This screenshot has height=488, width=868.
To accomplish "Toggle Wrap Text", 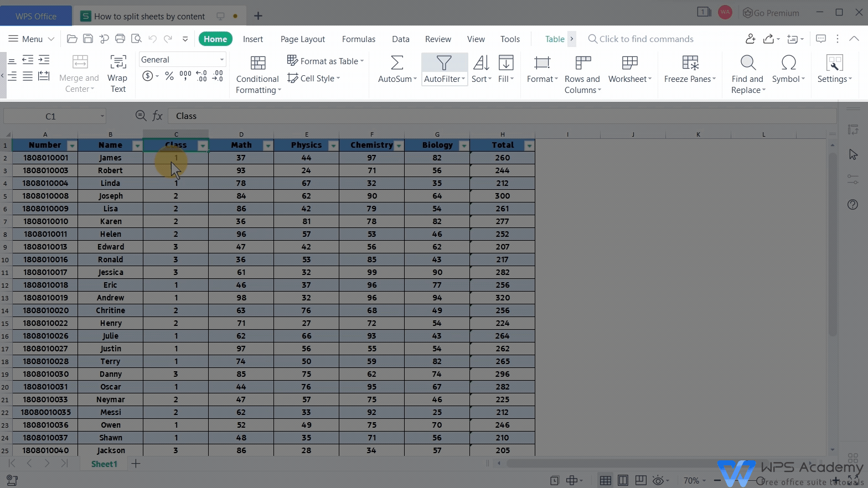I will pyautogui.click(x=117, y=74).
